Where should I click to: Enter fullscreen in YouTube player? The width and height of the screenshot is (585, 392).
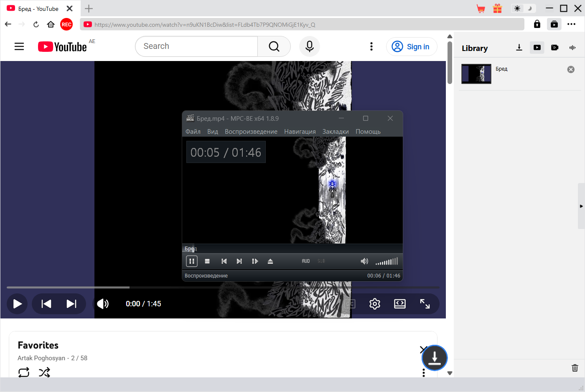(425, 304)
